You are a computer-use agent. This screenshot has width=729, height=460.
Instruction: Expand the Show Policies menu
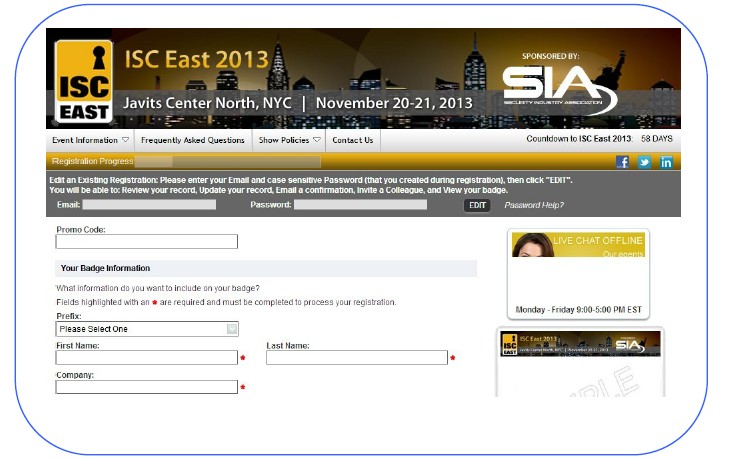(x=289, y=140)
